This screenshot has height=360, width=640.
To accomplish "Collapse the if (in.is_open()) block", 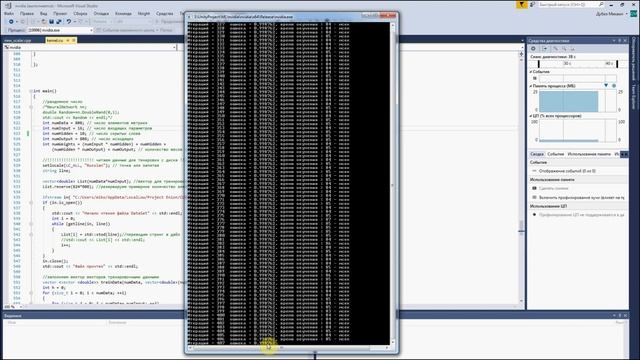I will pyautogui.click(x=31, y=202).
